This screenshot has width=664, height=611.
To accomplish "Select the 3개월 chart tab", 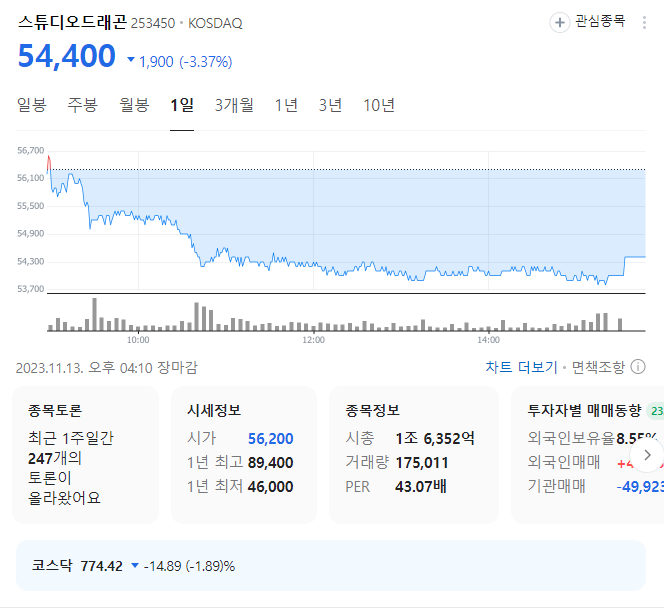I will coord(234,105).
